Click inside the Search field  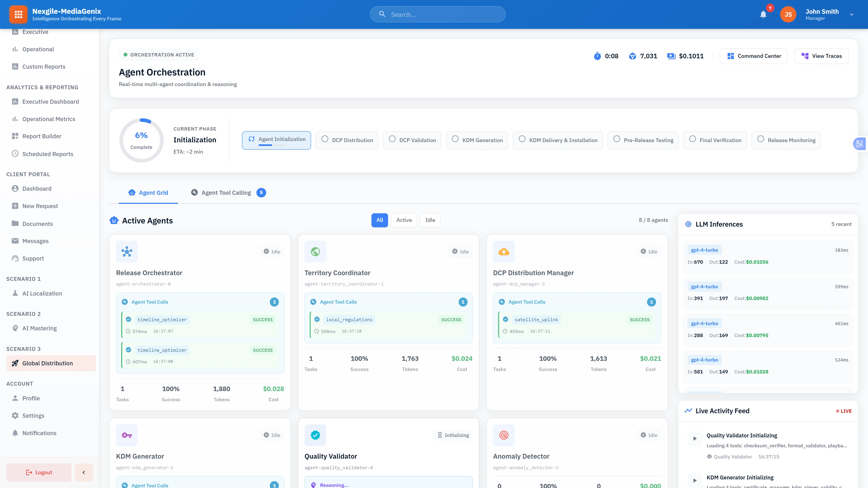(437, 14)
